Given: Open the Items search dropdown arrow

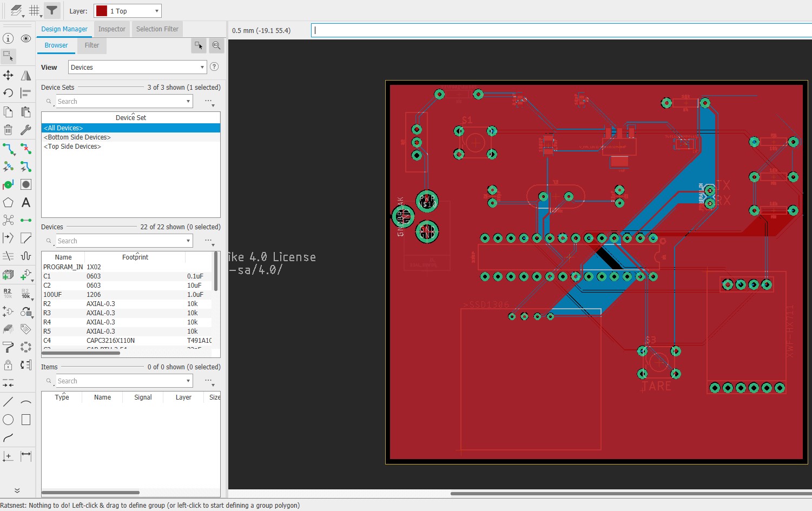Looking at the screenshot, I should pyautogui.click(x=188, y=381).
